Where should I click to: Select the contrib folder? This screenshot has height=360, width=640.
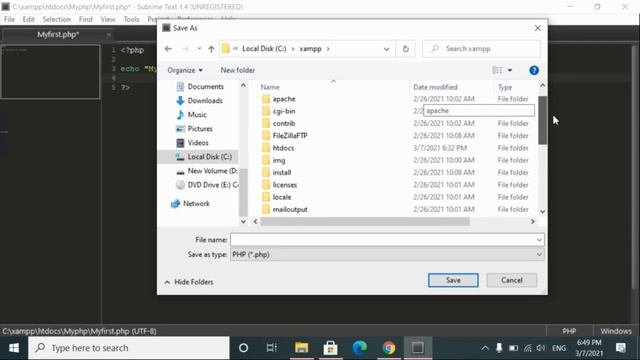(x=284, y=123)
